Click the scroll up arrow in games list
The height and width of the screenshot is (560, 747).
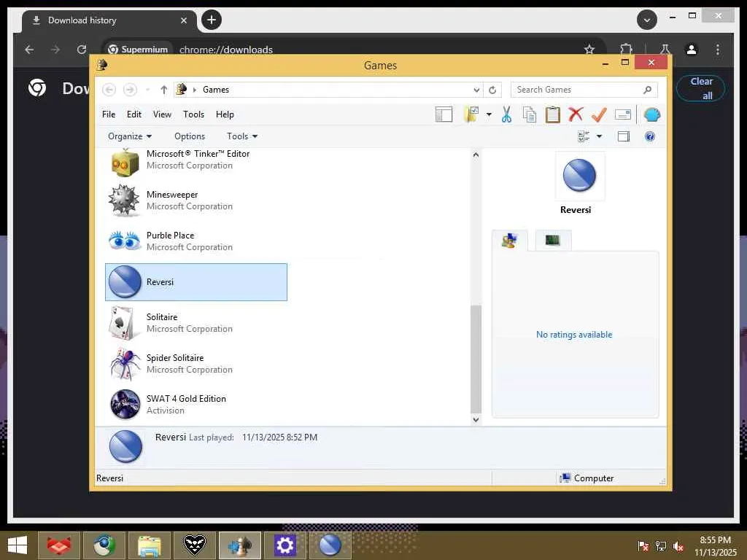[476, 155]
